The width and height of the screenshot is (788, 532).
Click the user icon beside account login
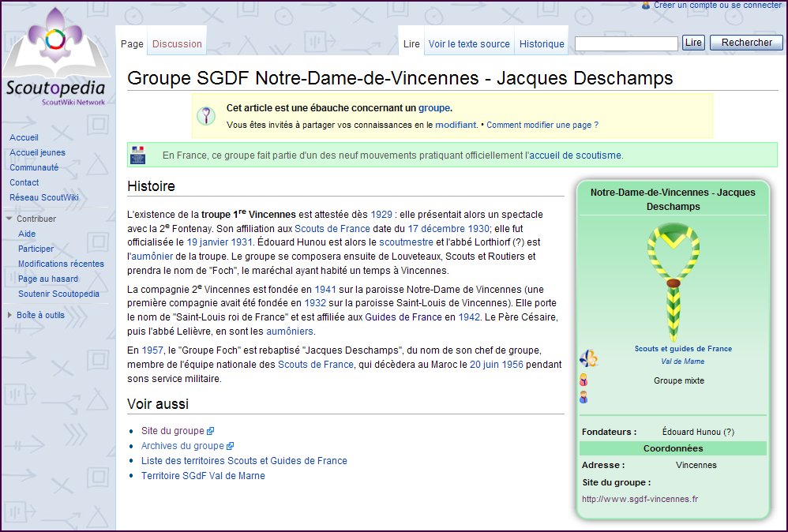[x=646, y=5]
